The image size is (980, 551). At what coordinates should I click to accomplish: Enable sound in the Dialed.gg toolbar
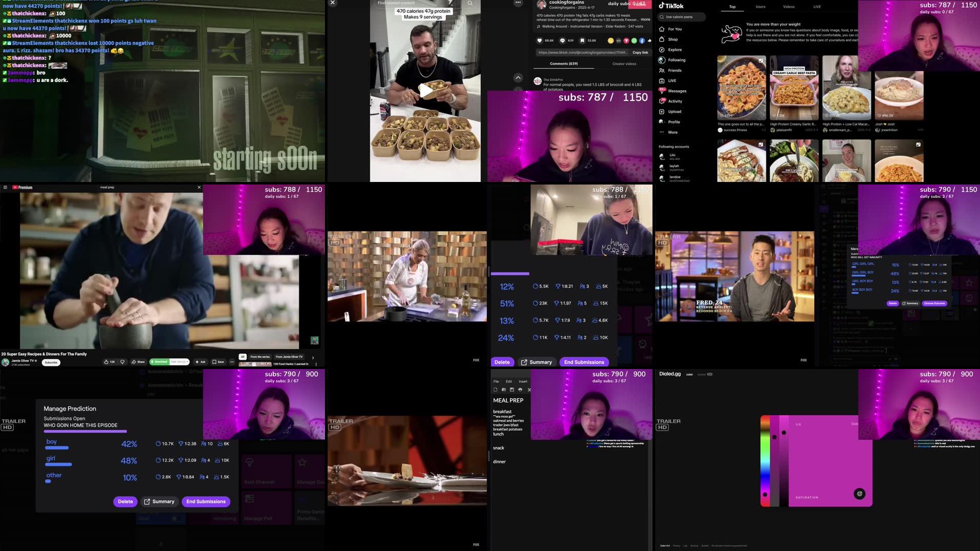(x=710, y=375)
